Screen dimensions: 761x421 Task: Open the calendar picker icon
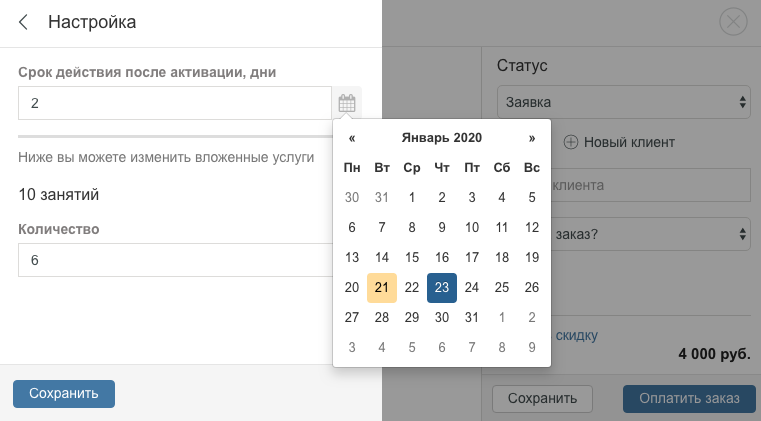coord(347,103)
